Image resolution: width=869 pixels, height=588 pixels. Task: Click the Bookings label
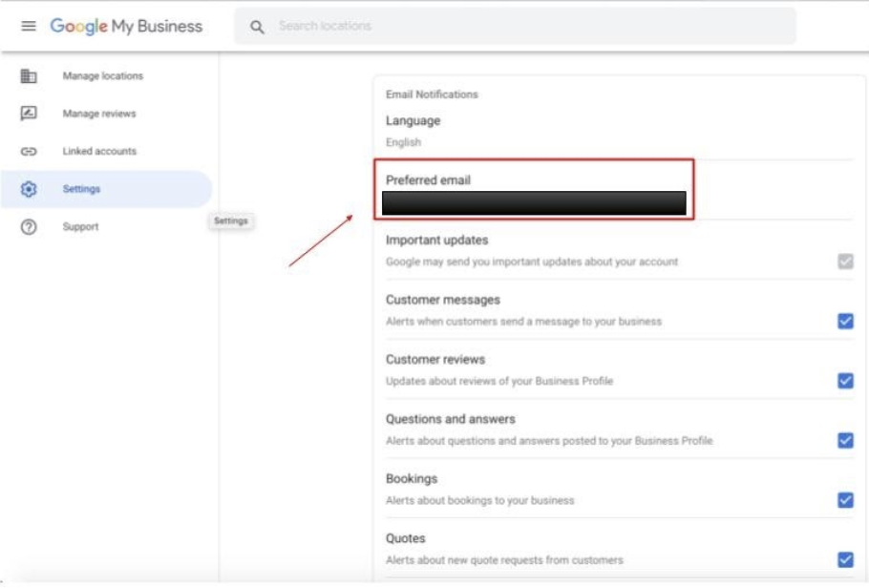[x=412, y=479]
